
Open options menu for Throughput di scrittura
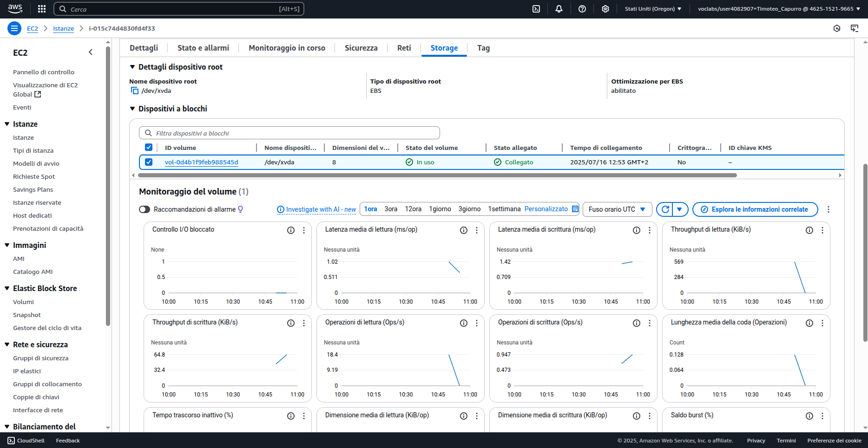304,323
